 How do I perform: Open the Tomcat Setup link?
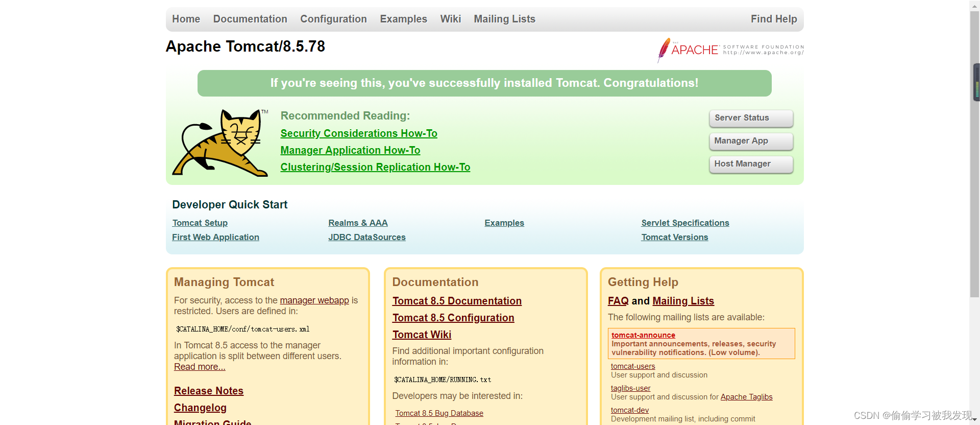click(x=200, y=223)
